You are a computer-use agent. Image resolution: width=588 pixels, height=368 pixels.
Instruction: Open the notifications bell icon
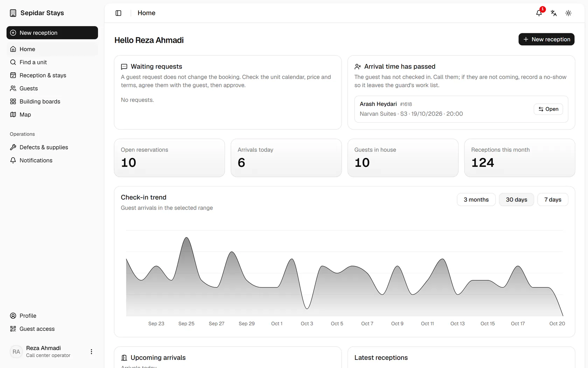(539, 13)
